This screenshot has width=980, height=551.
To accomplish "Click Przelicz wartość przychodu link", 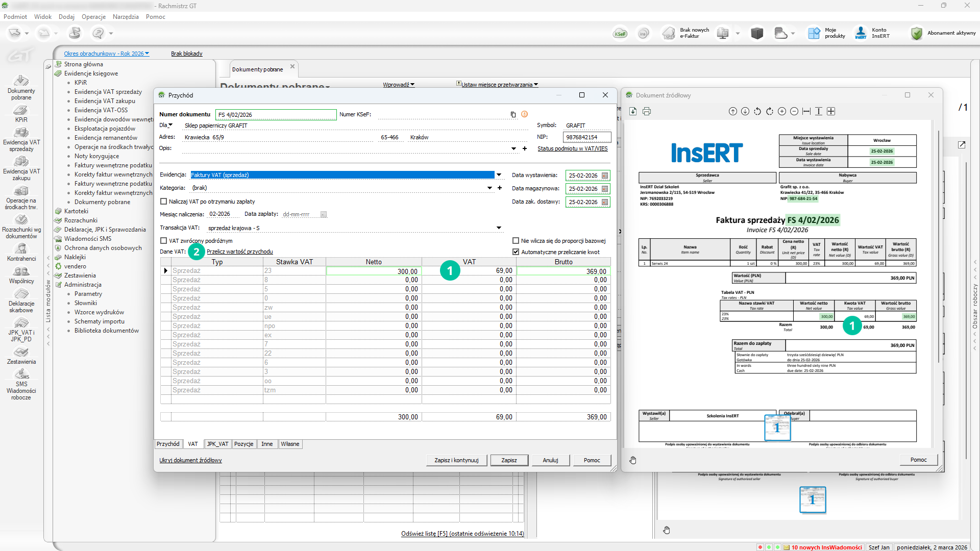I will [239, 252].
